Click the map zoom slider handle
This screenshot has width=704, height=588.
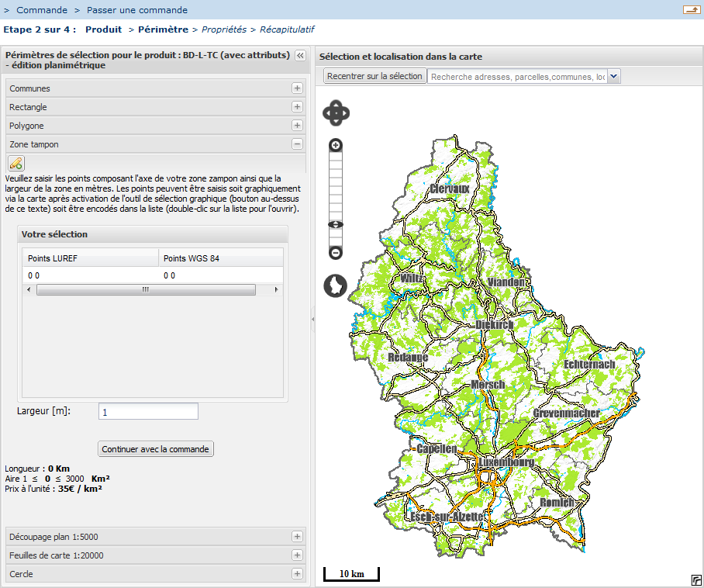click(x=336, y=225)
